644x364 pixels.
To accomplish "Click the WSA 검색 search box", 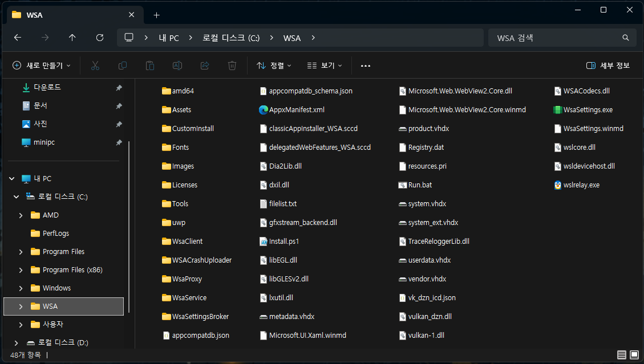I will (556, 38).
